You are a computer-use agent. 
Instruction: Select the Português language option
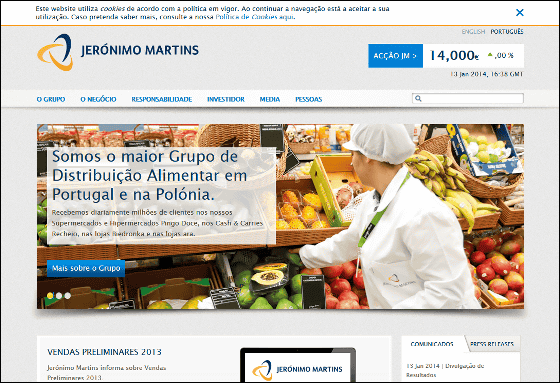tap(507, 32)
